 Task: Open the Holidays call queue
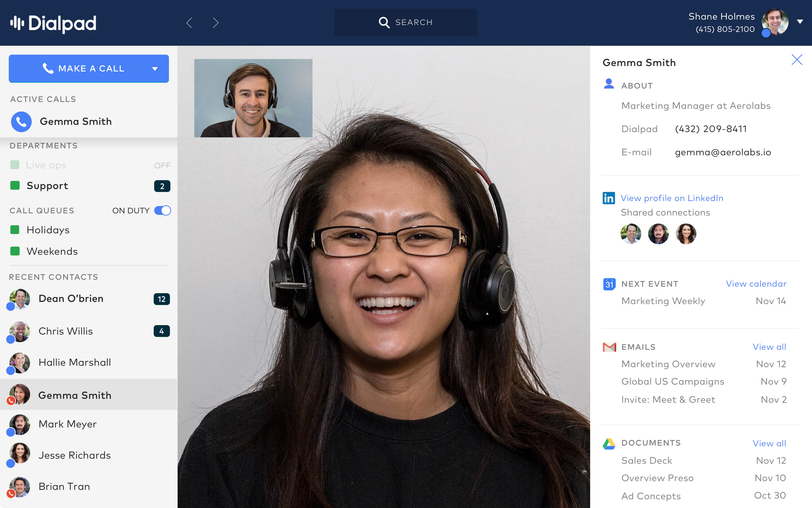[48, 230]
